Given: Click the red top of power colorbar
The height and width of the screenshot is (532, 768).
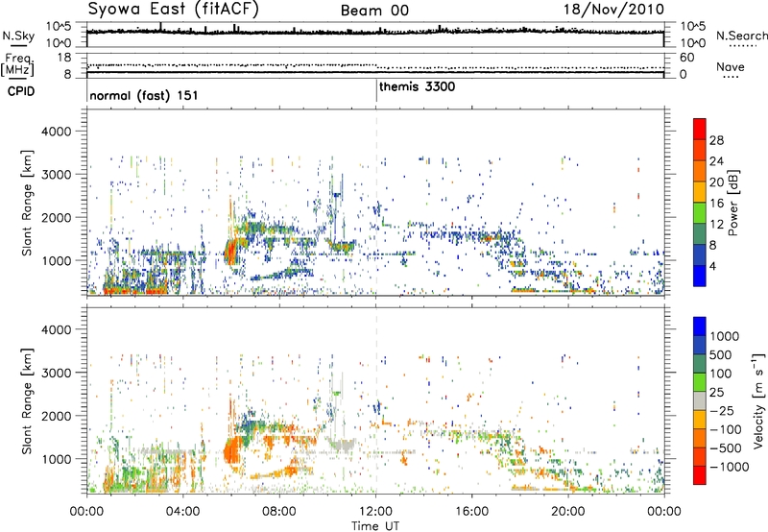Looking at the screenshot, I should coord(700,130).
